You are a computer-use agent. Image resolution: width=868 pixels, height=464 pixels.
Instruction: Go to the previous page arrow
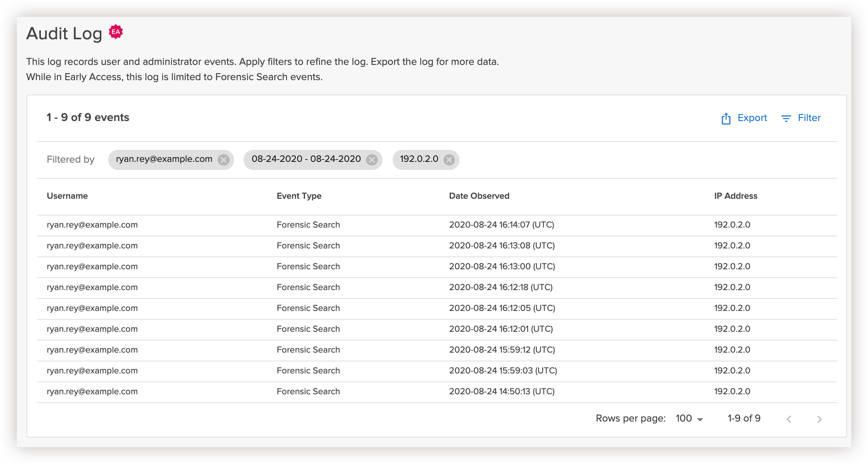[789, 419]
